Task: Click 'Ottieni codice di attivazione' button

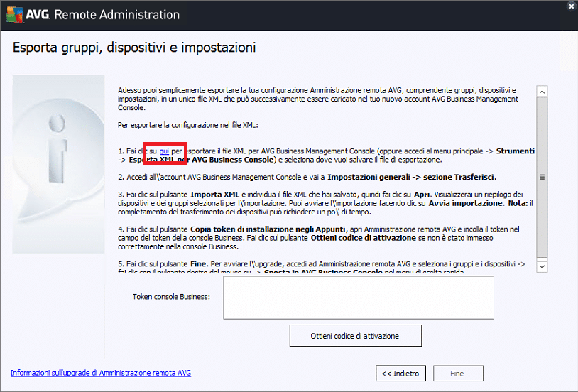Action: coord(355,335)
